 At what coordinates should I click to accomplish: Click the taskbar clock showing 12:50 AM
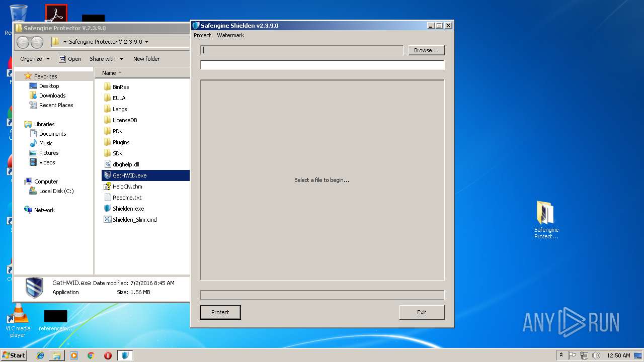[x=618, y=355]
